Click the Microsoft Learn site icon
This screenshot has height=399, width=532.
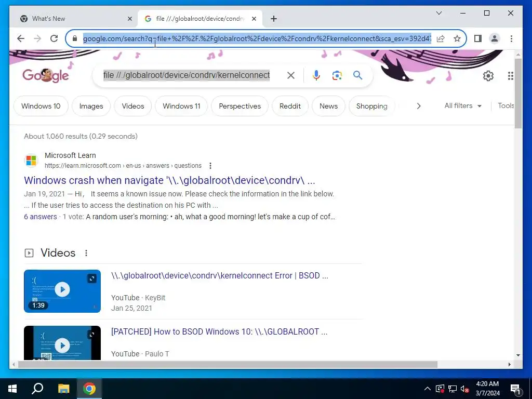pos(31,160)
